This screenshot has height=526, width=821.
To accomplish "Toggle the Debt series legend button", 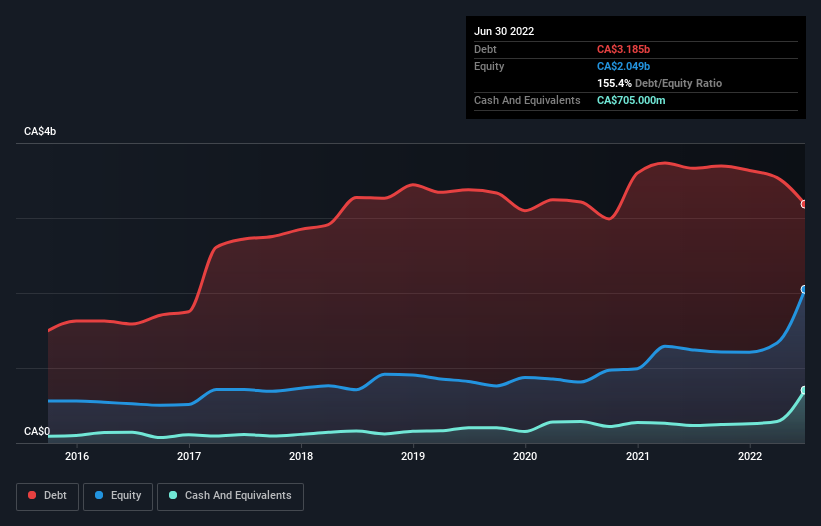I will tap(47, 496).
